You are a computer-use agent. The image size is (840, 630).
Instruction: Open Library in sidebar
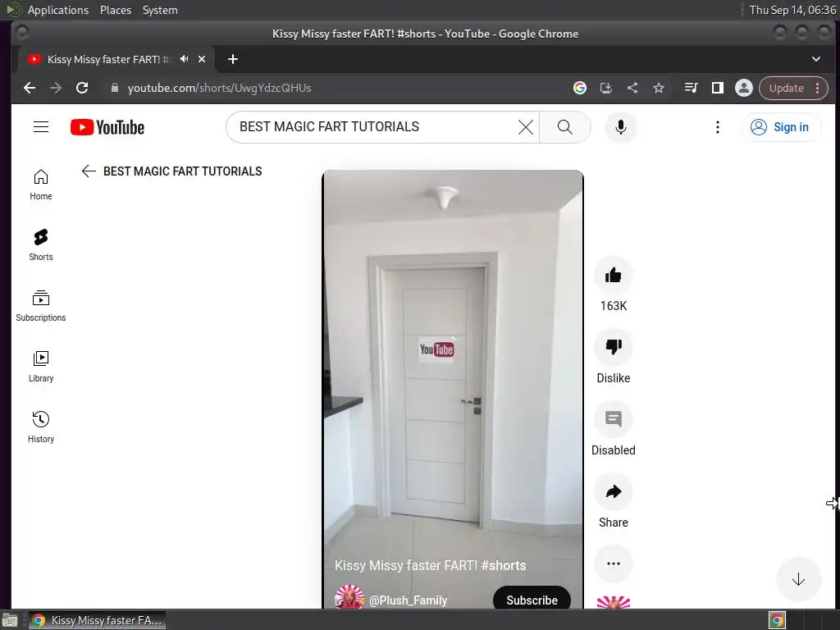click(x=41, y=367)
